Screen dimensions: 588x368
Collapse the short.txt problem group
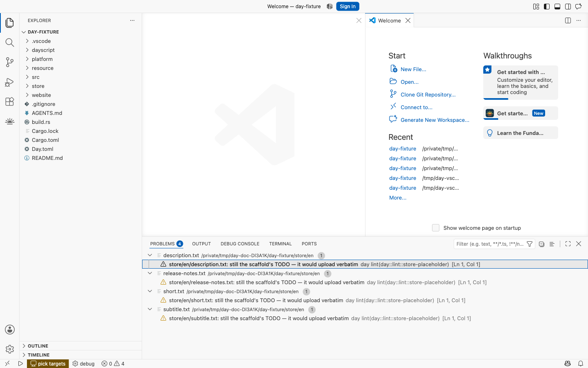[150, 291]
